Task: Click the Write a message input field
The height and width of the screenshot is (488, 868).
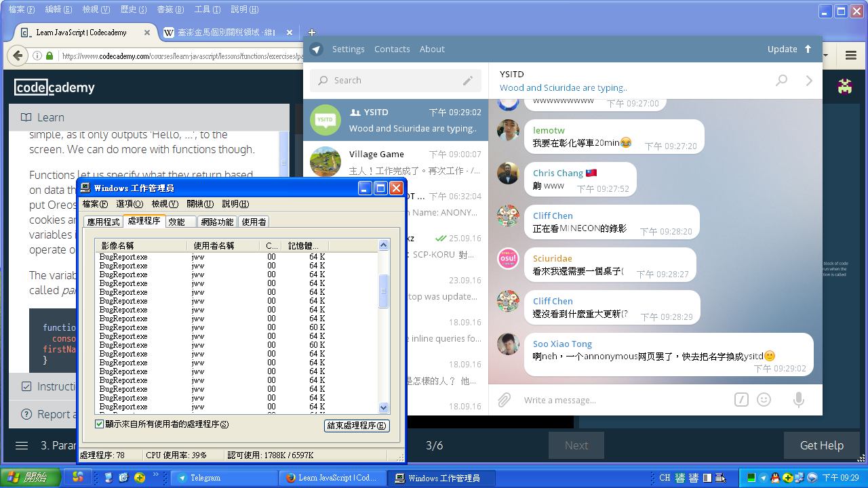Action: click(x=624, y=400)
